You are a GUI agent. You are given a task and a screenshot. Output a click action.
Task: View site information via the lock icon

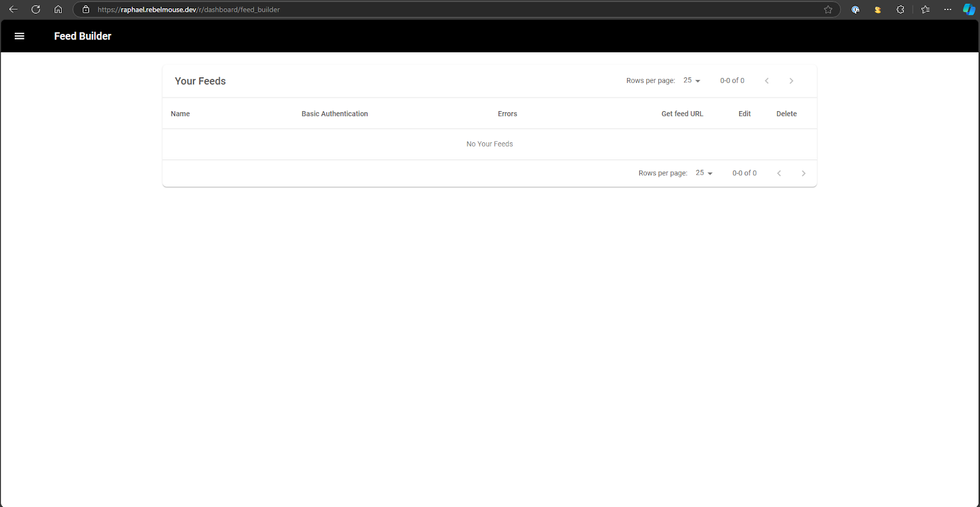(86, 10)
